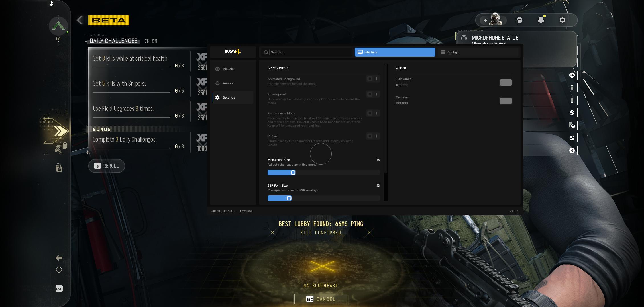Go back using the arrow beside BETA
Screen dimensions: 644x307
(x=80, y=20)
